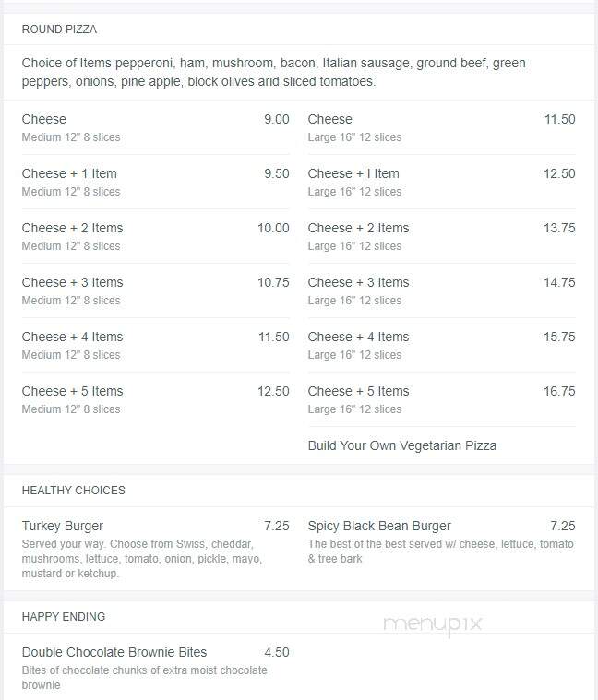Select the Large Cheese pizza at 11.50
The width and height of the screenshot is (598, 700).
(x=441, y=127)
